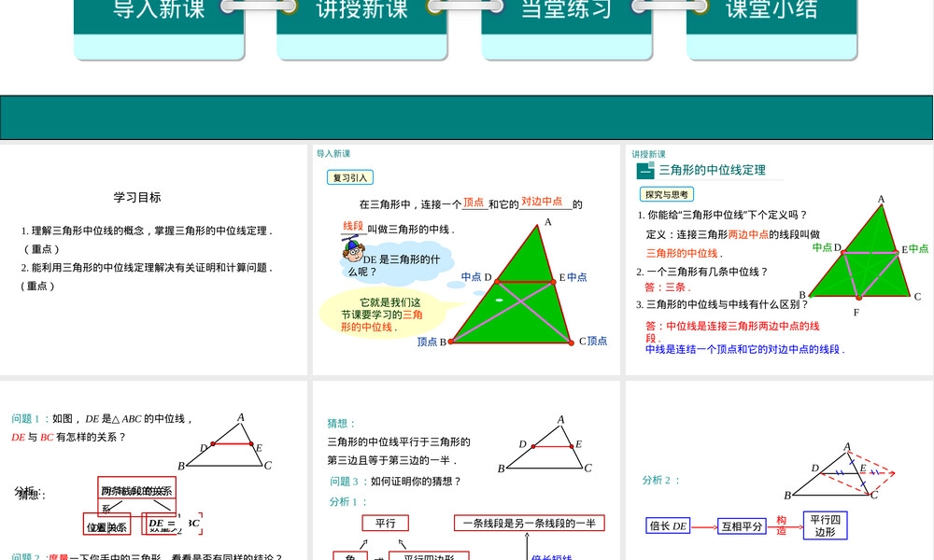Open the 三角形的中位线定理 slide thumbnail

pyautogui.click(x=779, y=259)
